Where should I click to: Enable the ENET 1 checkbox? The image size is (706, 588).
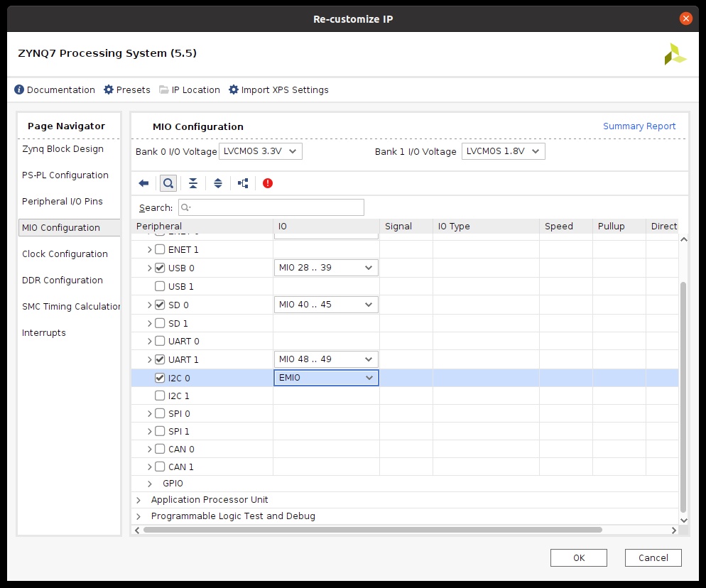(160, 249)
